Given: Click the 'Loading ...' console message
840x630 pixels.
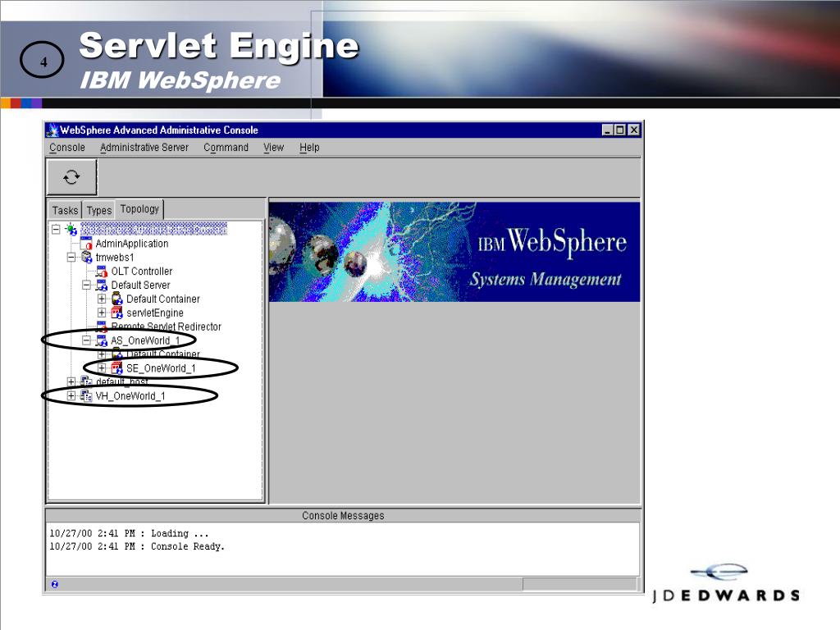Looking at the screenshot, I should click(x=129, y=533).
